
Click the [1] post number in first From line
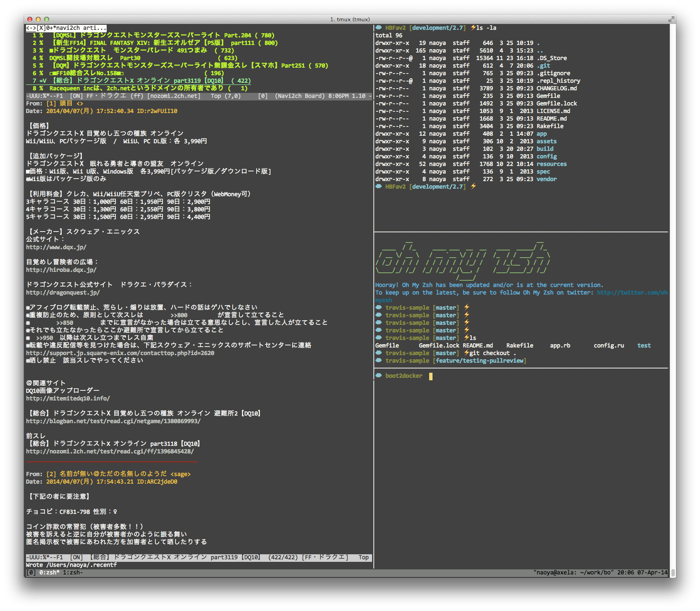(x=51, y=103)
